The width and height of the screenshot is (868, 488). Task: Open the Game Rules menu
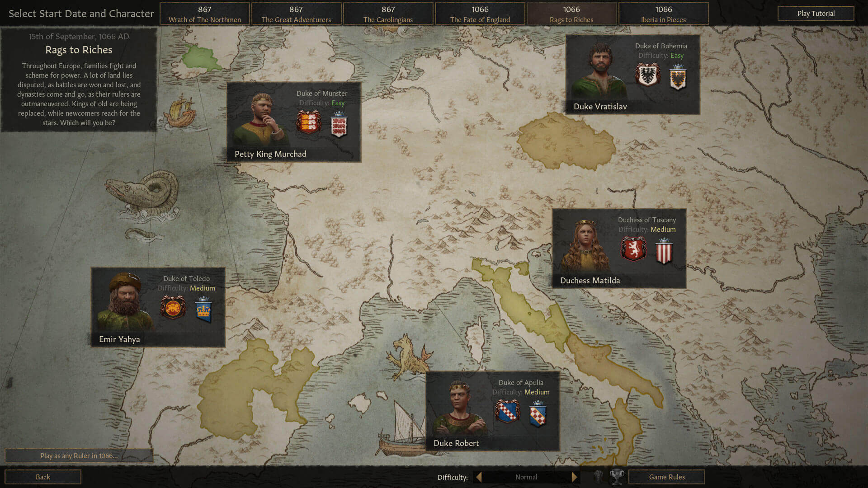click(666, 477)
